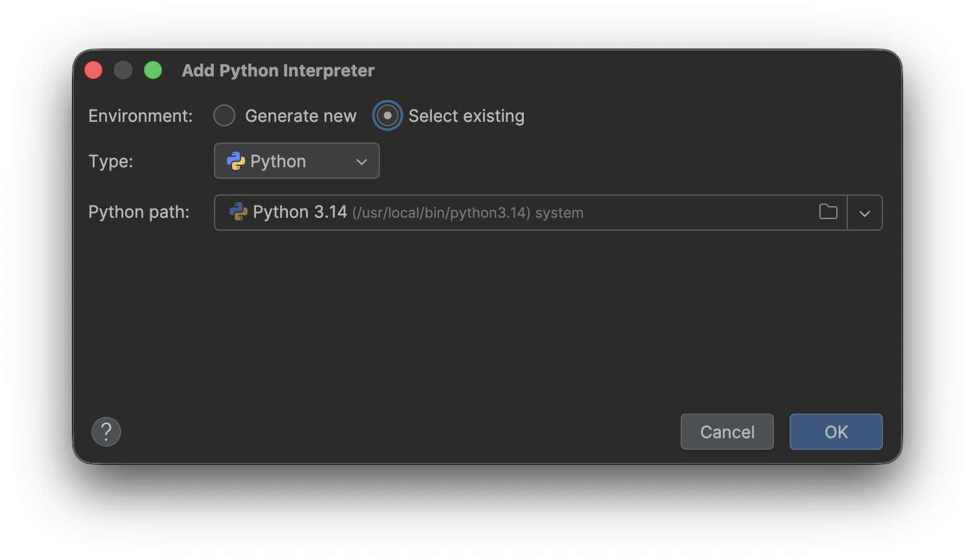Click the green zoom window button
975x560 pixels.
coord(153,70)
